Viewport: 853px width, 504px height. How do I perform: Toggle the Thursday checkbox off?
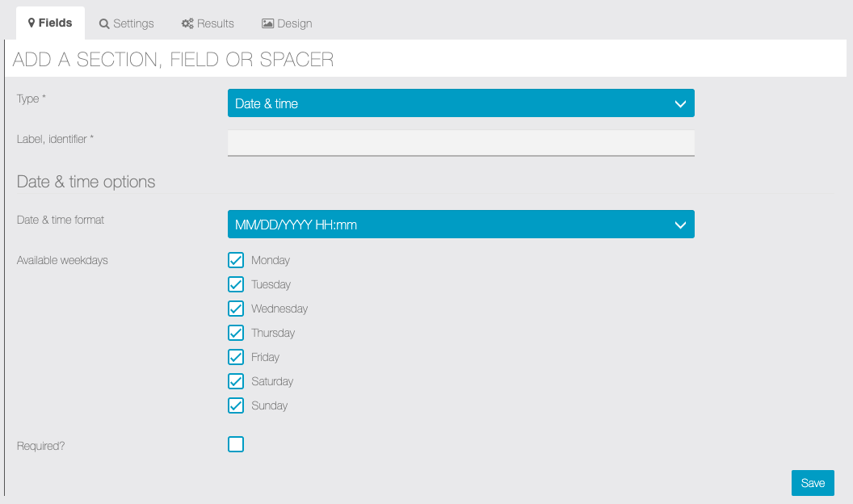point(236,333)
